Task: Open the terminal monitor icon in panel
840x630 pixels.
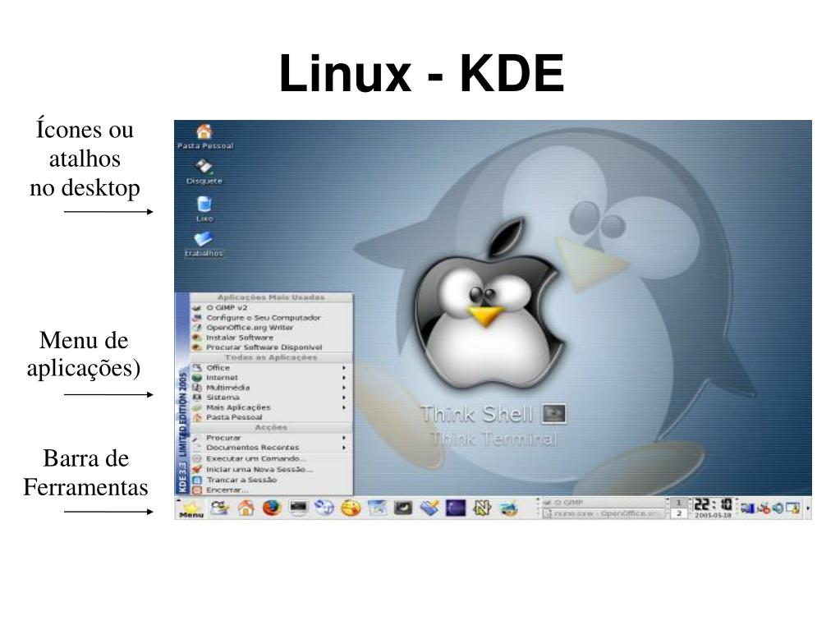Action: tap(298, 508)
